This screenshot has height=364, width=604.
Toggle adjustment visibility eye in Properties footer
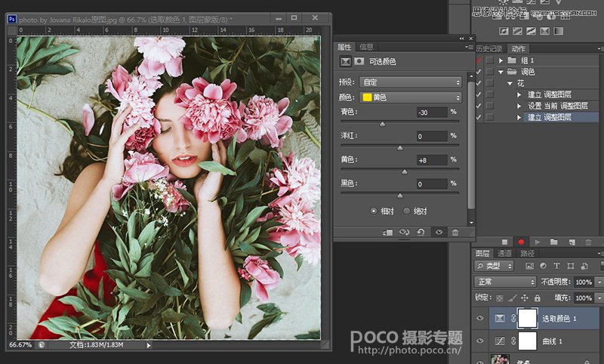[439, 233]
